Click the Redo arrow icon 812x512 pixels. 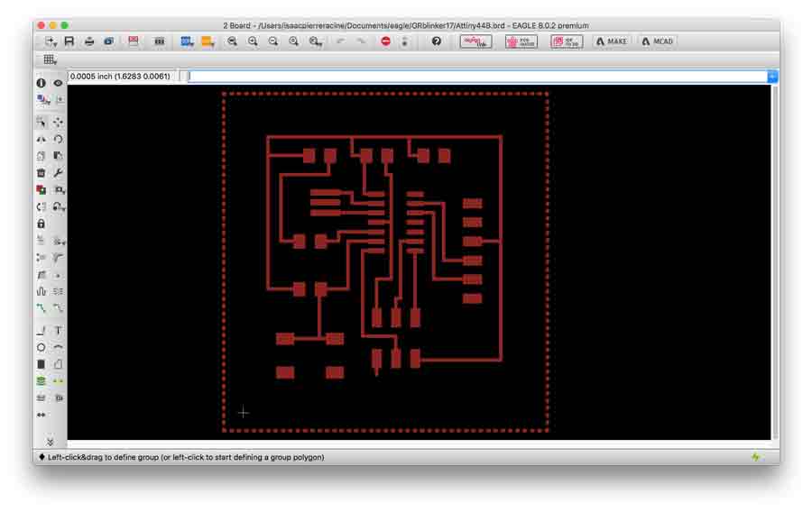[361, 41]
